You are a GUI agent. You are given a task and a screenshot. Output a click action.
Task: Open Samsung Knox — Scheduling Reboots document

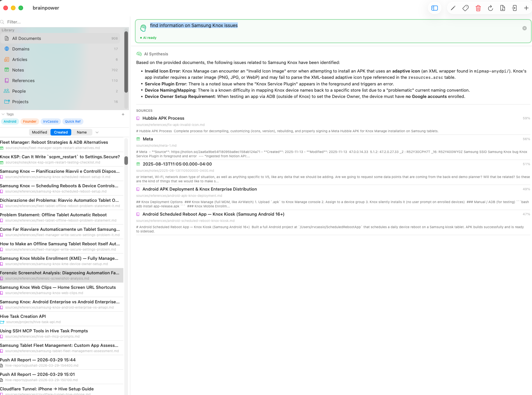click(62, 188)
